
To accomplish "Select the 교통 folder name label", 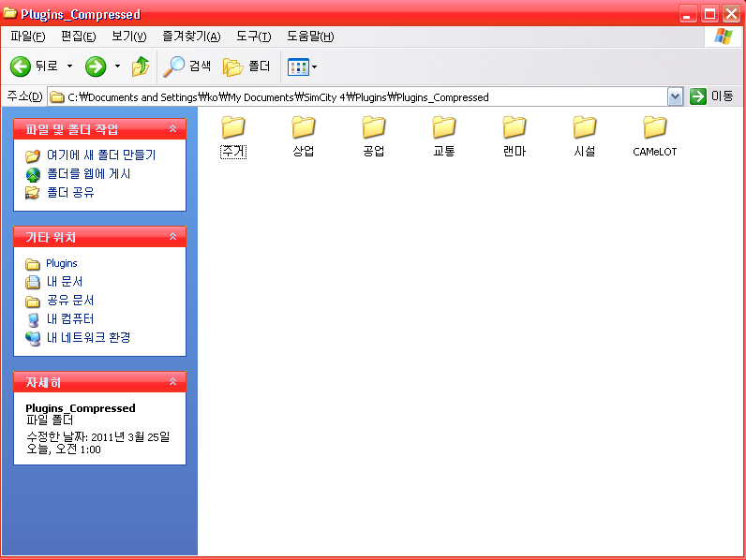I will pyautogui.click(x=444, y=152).
